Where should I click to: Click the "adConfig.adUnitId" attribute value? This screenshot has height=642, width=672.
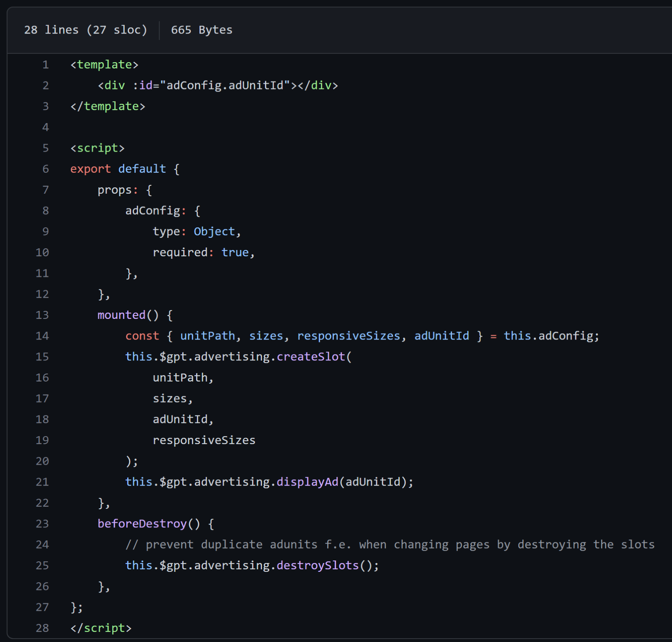pos(225,85)
